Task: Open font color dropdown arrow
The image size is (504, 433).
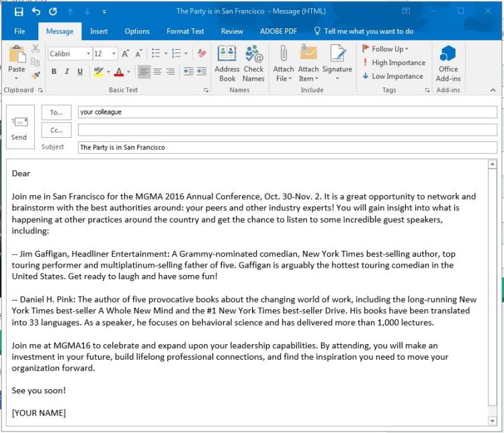Action: (x=128, y=71)
